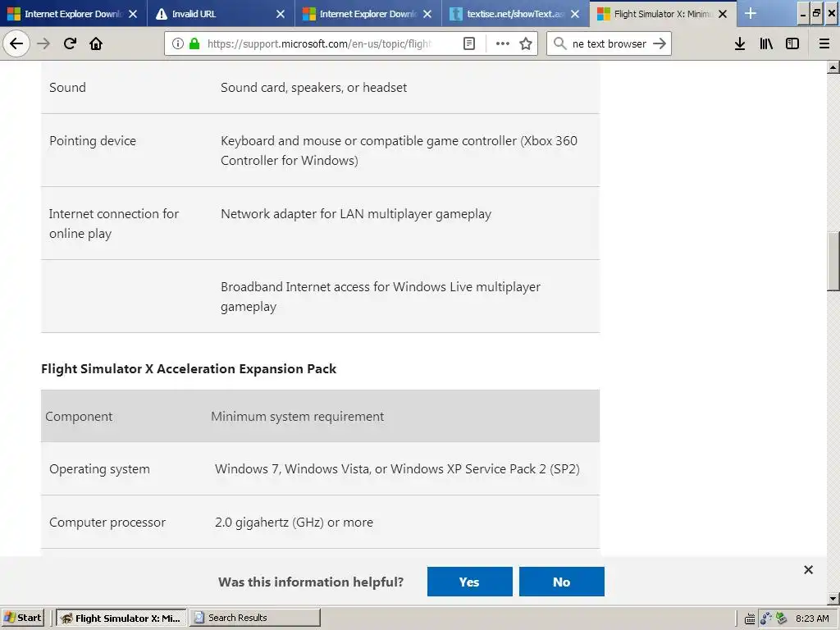The width and height of the screenshot is (840, 630).
Task: Answer Yes to was this helpful
Action: tap(470, 582)
